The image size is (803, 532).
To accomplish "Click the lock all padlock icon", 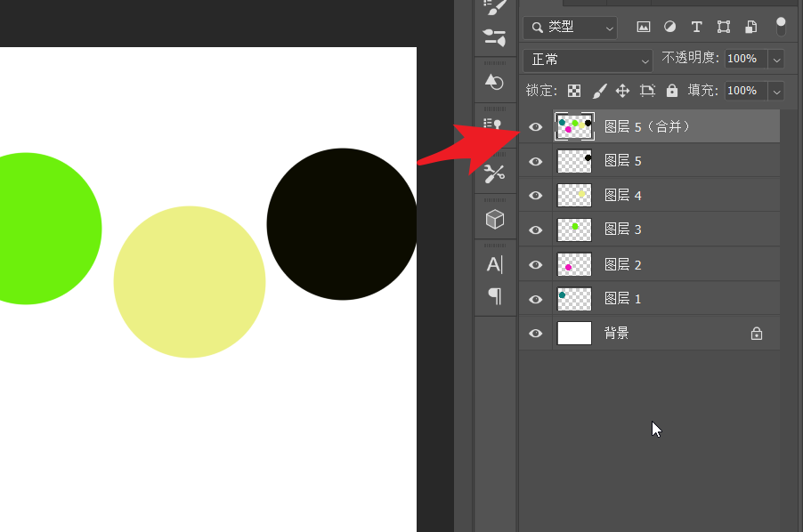I will 672,91.
